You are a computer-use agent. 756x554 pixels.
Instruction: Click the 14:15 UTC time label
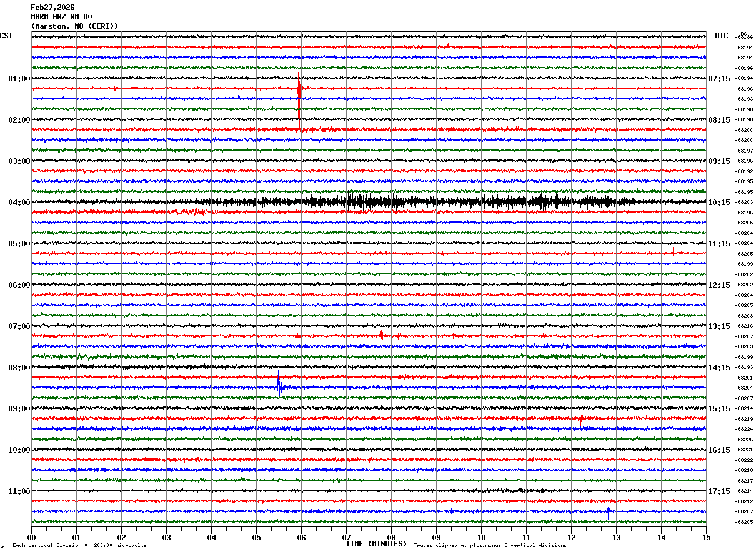pyautogui.click(x=719, y=367)
